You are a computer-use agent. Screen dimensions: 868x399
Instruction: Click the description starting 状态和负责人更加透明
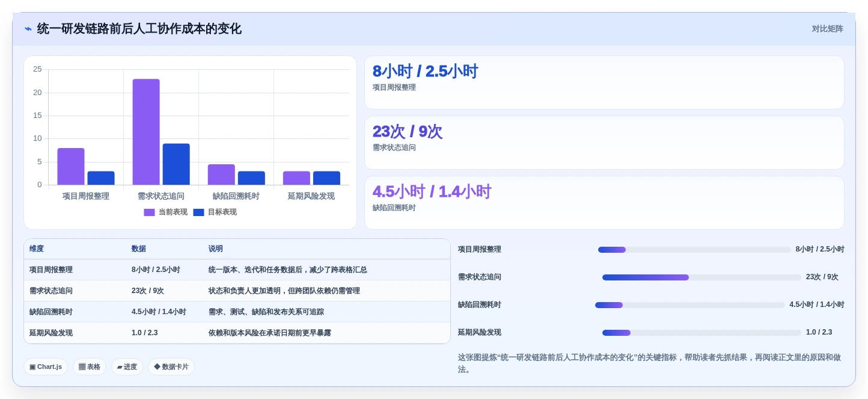[x=284, y=291]
